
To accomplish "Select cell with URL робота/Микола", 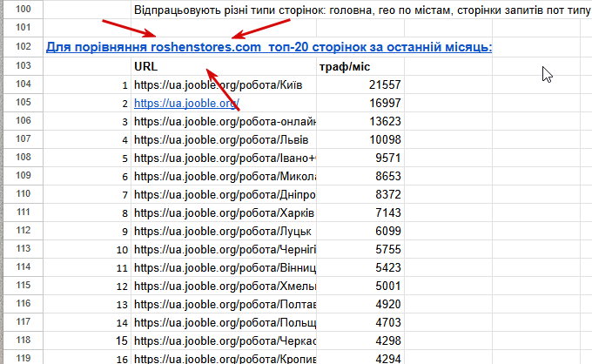I will [224, 176].
